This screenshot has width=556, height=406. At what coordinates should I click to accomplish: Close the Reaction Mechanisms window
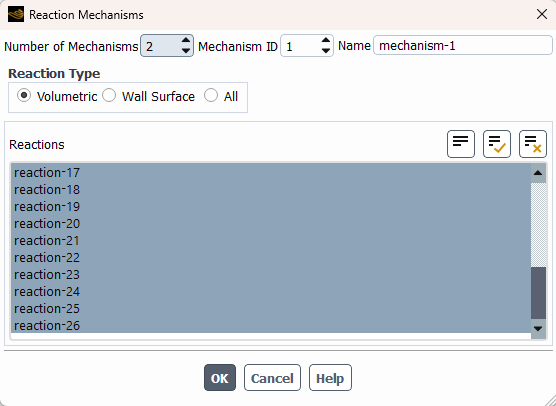541,15
